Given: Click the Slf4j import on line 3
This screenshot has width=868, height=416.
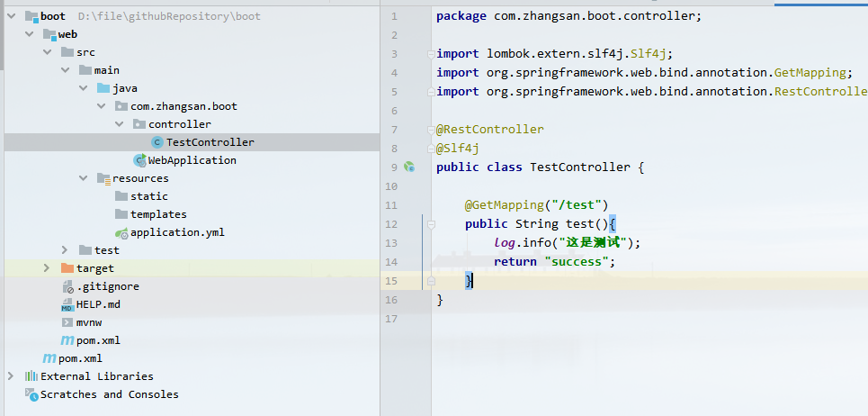Looking at the screenshot, I should 555,54.
